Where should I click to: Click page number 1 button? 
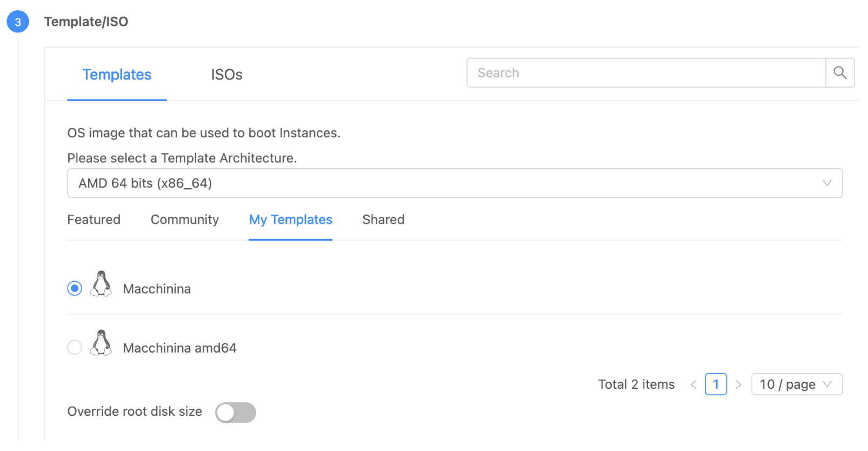(x=716, y=384)
